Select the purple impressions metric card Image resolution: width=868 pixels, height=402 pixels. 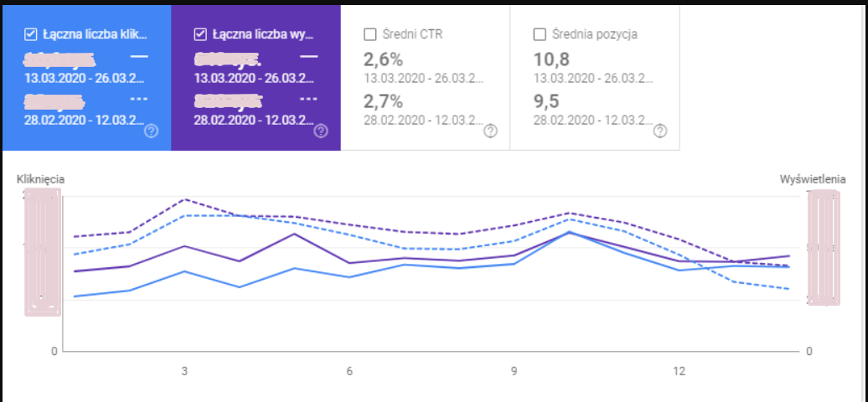[x=256, y=78]
